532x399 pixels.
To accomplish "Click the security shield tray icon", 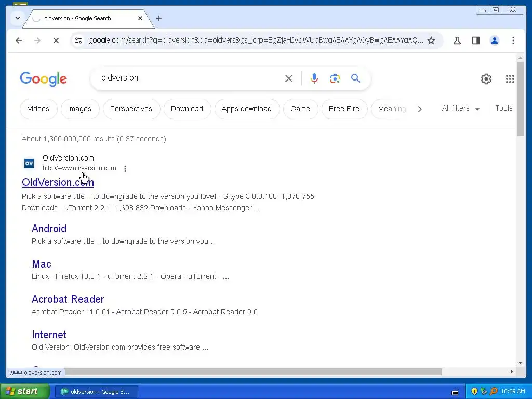I will click(474, 392).
